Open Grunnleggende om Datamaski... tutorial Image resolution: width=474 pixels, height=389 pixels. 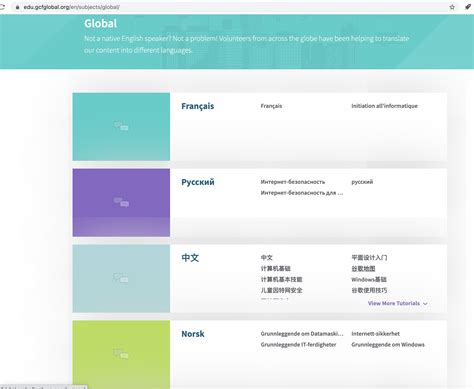[x=302, y=334]
